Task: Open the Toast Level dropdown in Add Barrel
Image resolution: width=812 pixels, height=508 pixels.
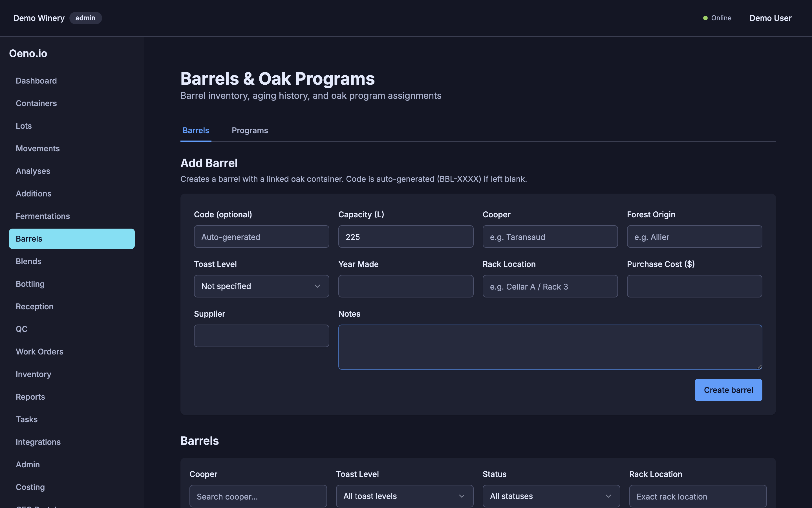Action: tap(261, 286)
